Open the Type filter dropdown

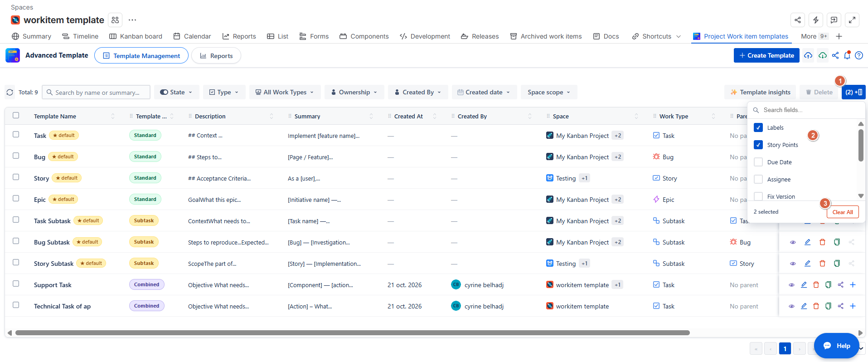click(224, 92)
